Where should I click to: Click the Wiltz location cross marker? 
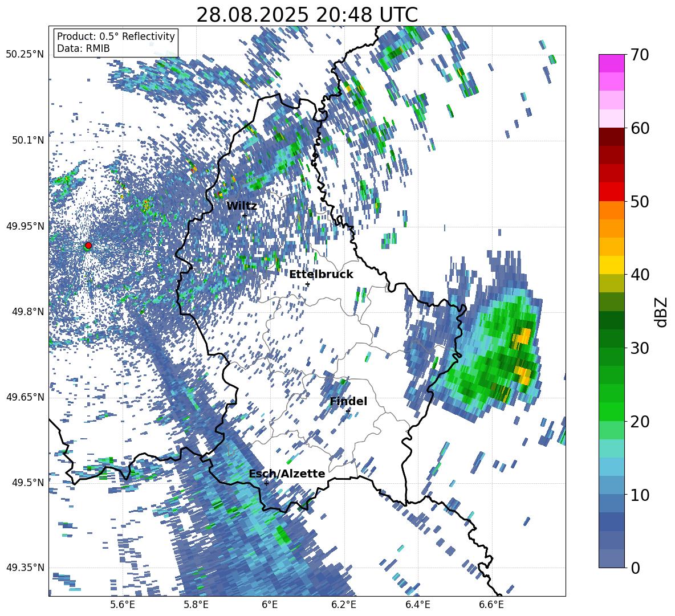[x=245, y=215]
